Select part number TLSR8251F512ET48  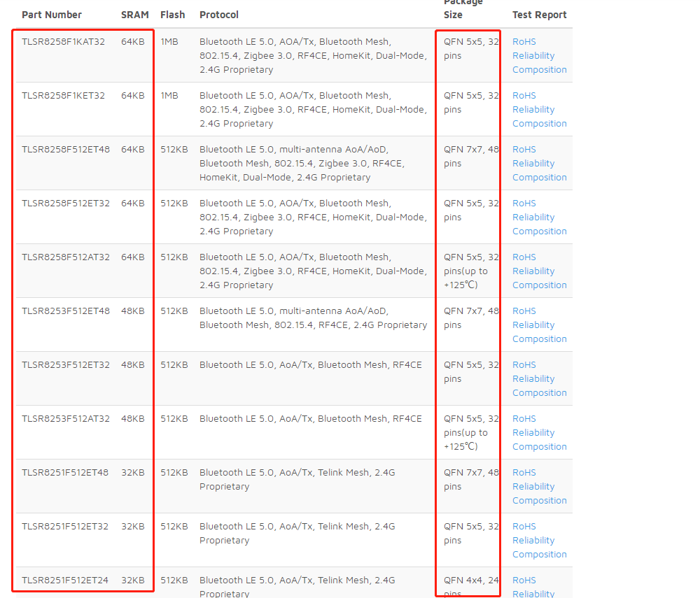[65, 473]
